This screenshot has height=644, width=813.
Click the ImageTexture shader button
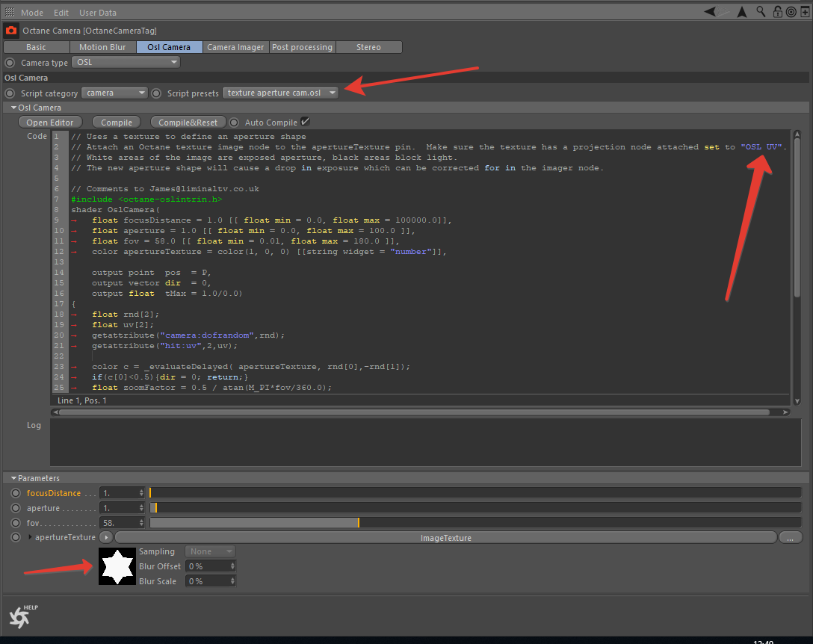click(446, 538)
